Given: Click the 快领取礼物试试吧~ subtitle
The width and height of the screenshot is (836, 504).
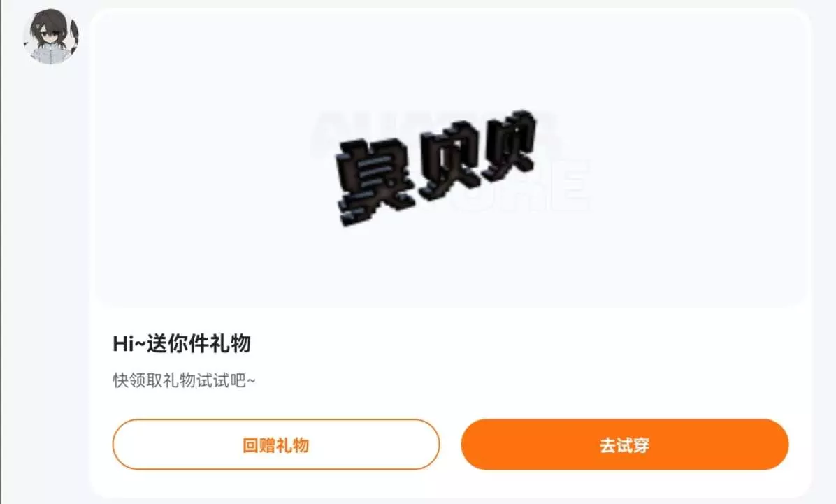Looking at the screenshot, I should [x=184, y=380].
